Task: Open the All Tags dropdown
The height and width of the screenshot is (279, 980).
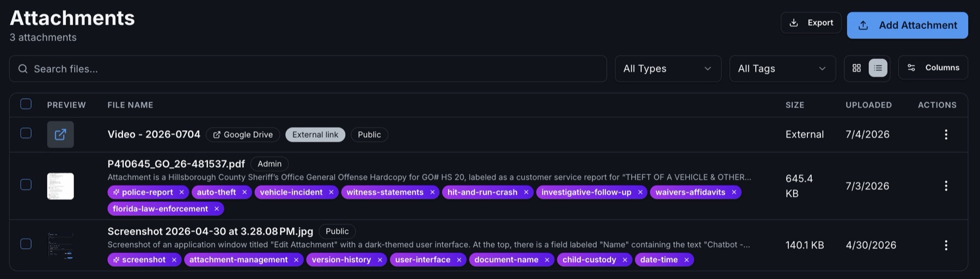Action: (x=782, y=69)
